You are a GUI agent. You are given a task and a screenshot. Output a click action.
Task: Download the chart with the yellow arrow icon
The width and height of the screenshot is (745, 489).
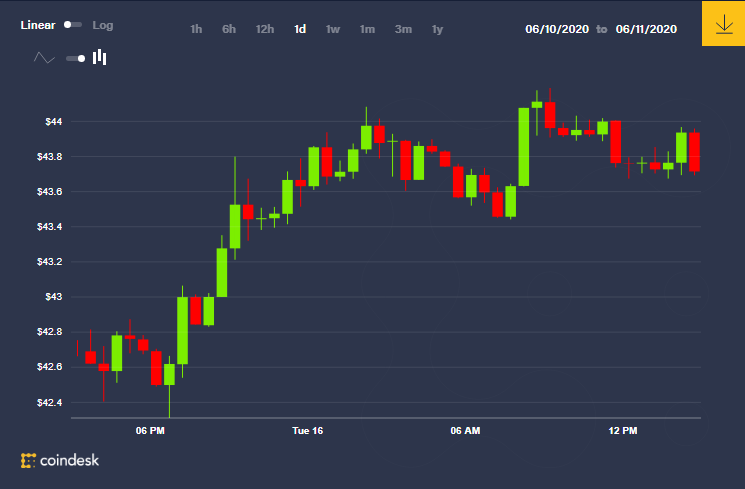click(723, 23)
